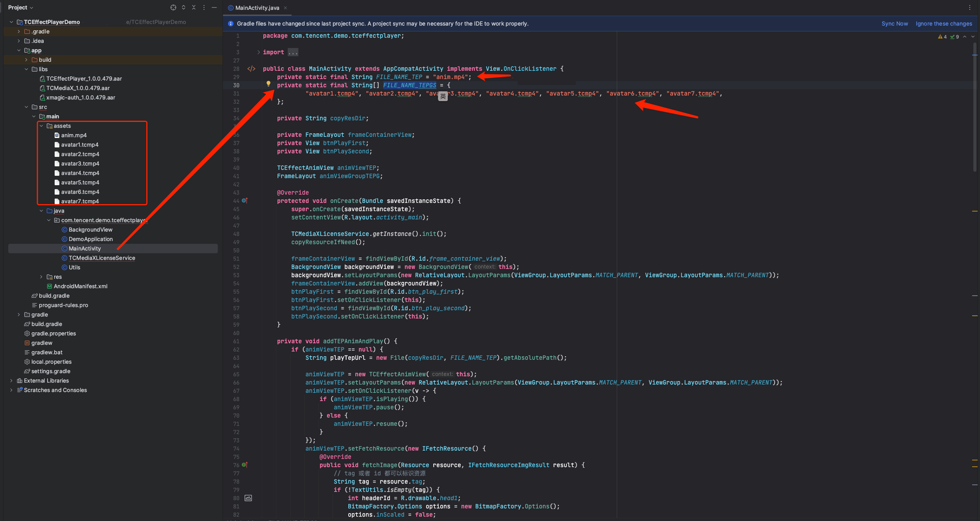This screenshot has width=980, height=521.
Task: Click Ignore these changes link
Action: pyautogui.click(x=944, y=24)
